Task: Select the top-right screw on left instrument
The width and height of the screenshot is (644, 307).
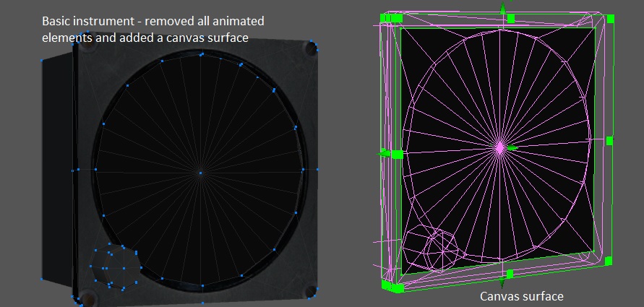Action: pyautogui.click(x=310, y=48)
